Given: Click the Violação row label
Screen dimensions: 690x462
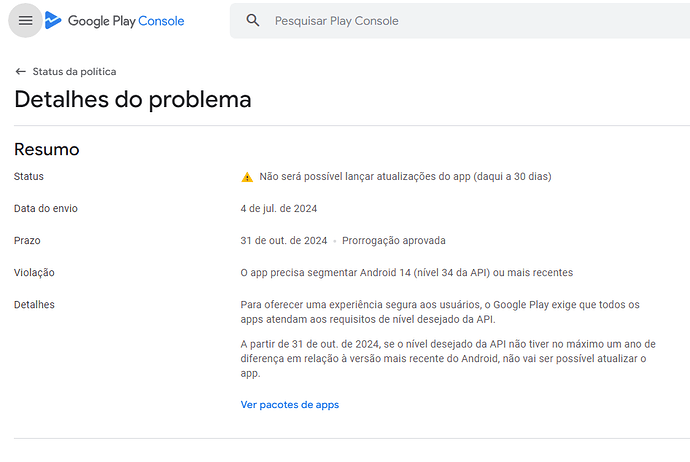Looking at the screenshot, I should tap(34, 273).
